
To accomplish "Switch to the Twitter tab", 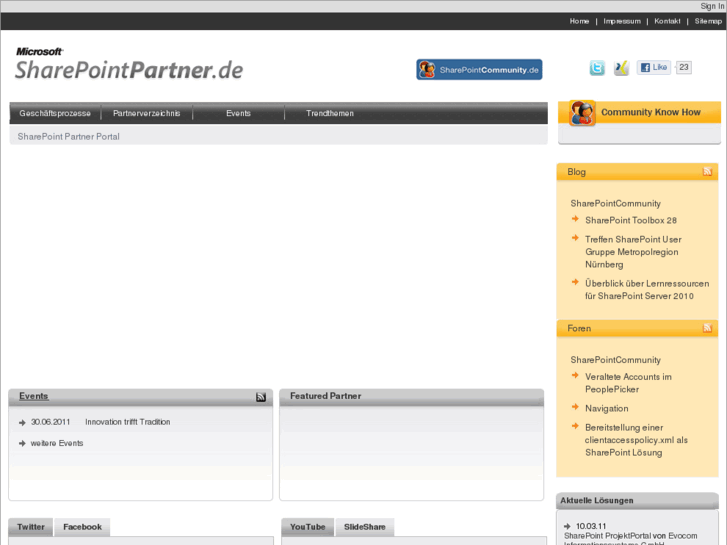I will coord(31,527).
